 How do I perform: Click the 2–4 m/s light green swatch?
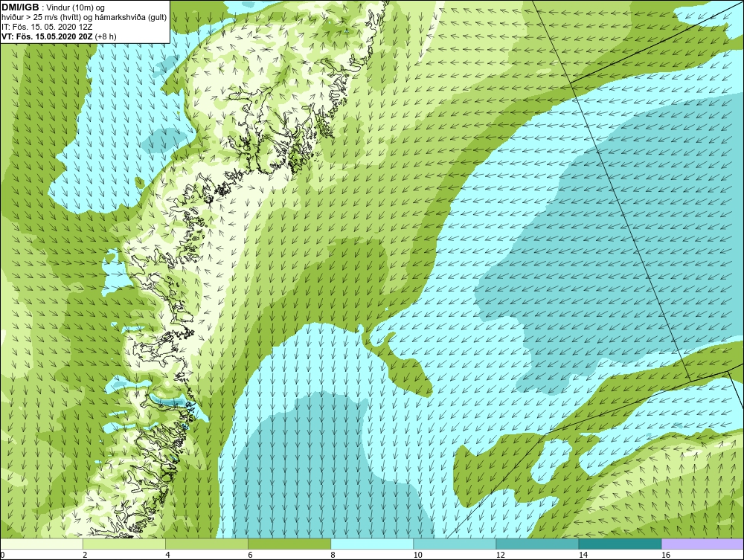(x=124, y=544)
